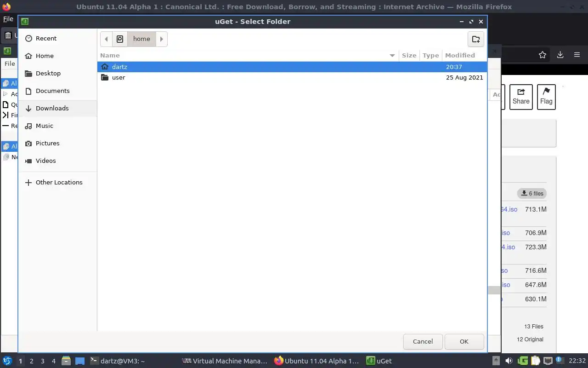
Task: Click the '6 files' download badge
Action: click(x=532, y=193)
